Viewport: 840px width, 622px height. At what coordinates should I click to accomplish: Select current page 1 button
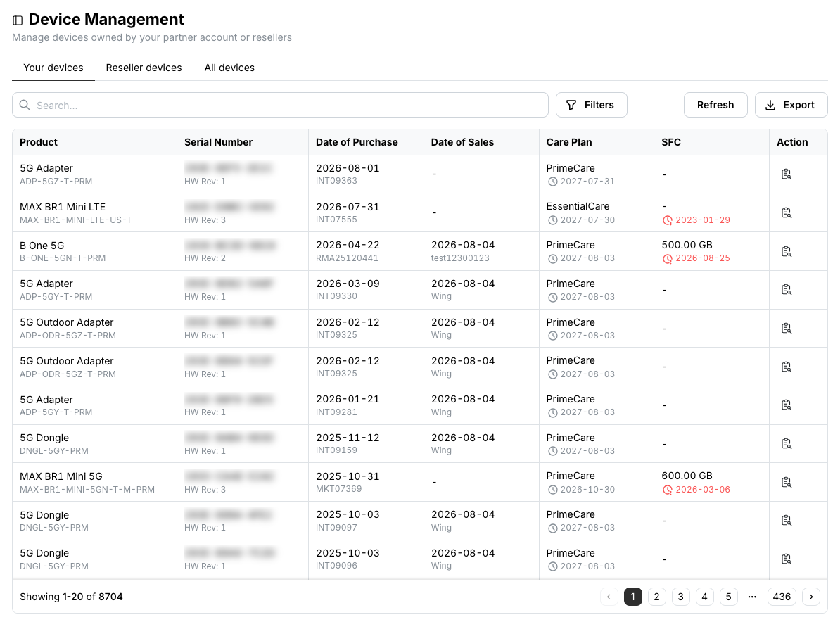point(632,596)
